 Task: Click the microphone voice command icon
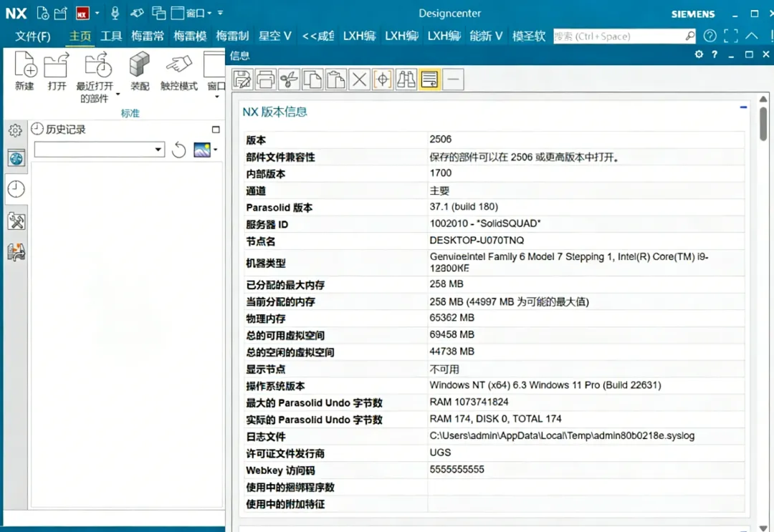coord(115,14)
